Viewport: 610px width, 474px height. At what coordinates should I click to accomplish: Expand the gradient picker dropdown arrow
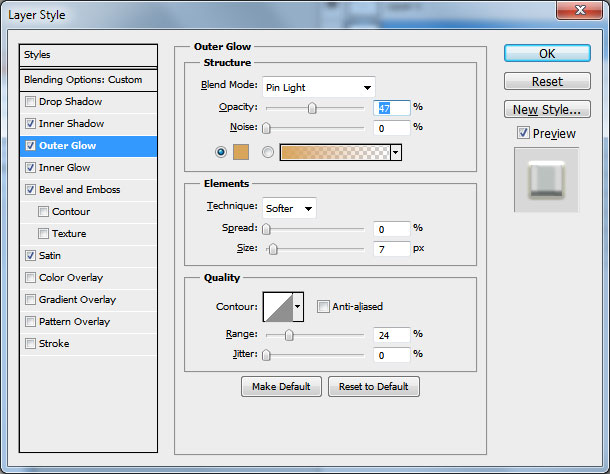(396, 153)
